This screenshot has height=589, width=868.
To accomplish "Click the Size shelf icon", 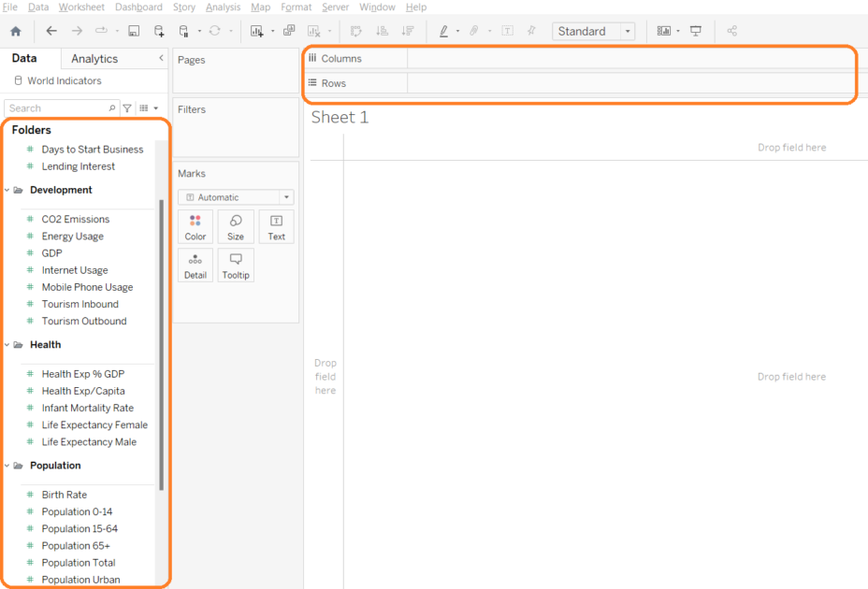I will pos(236,226).
